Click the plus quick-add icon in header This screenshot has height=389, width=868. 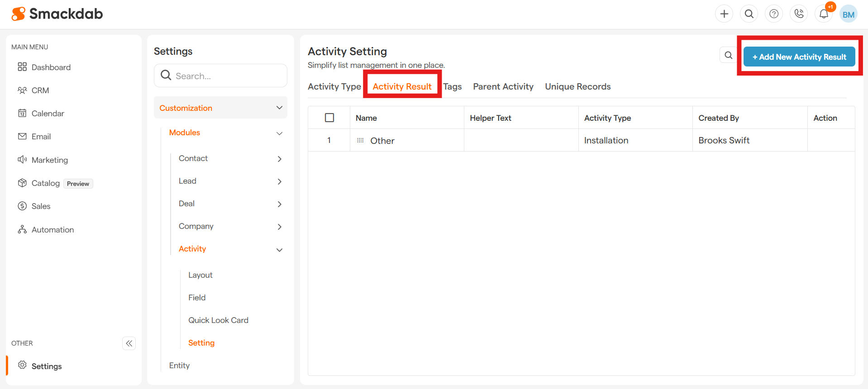pos(724,14)
